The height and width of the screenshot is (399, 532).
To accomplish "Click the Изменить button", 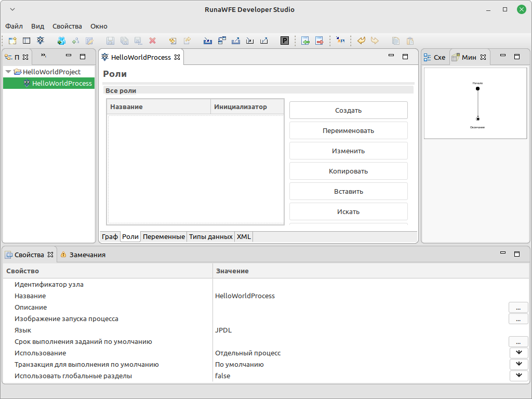I will click(x=349, y=151).
